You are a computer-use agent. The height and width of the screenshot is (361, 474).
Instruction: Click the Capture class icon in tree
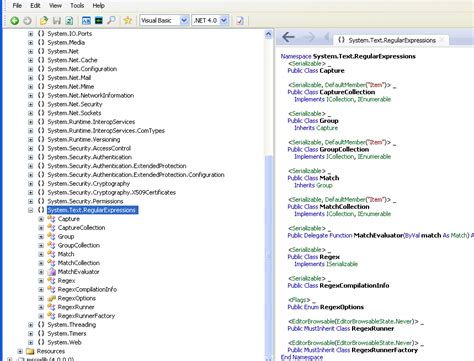[51, 219]
